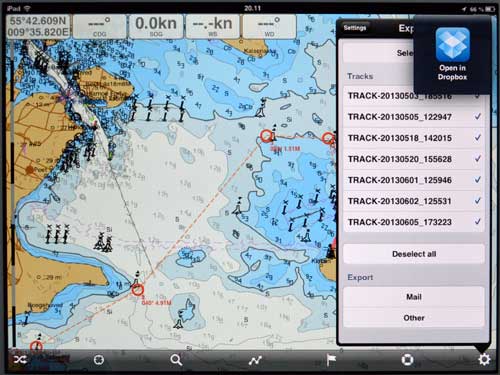The height and width of the screenshot is (375, 500).
Task: Select red waypoint circle labeled 4.91M
Action: (138, 290)
